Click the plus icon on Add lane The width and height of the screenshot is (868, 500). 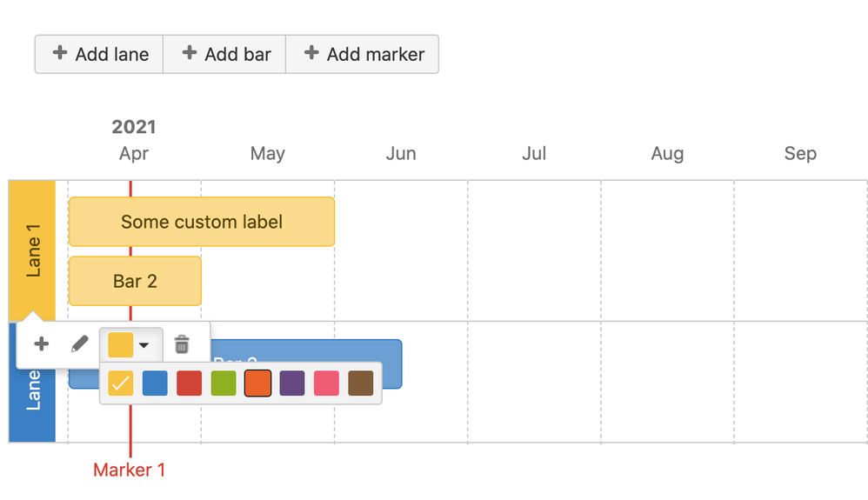(60, 52)
